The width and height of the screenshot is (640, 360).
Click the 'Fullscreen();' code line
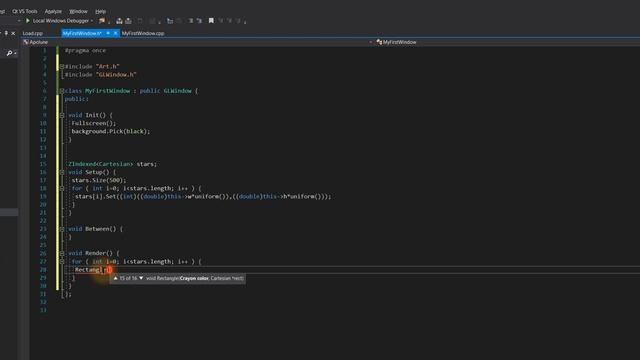(94, 123)
